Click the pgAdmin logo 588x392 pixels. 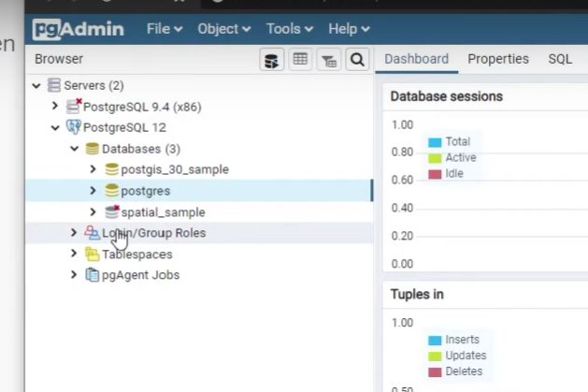click(x=78, y=29)
